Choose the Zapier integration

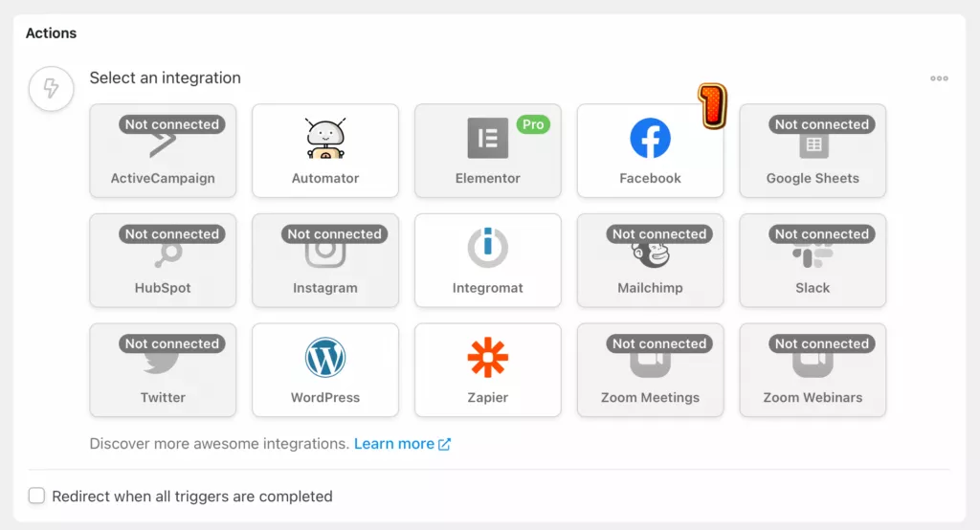(487, 370)
